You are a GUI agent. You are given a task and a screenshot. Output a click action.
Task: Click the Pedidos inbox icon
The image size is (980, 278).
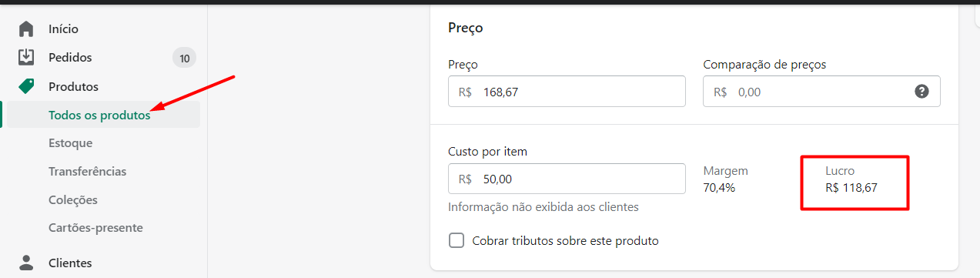26,57
